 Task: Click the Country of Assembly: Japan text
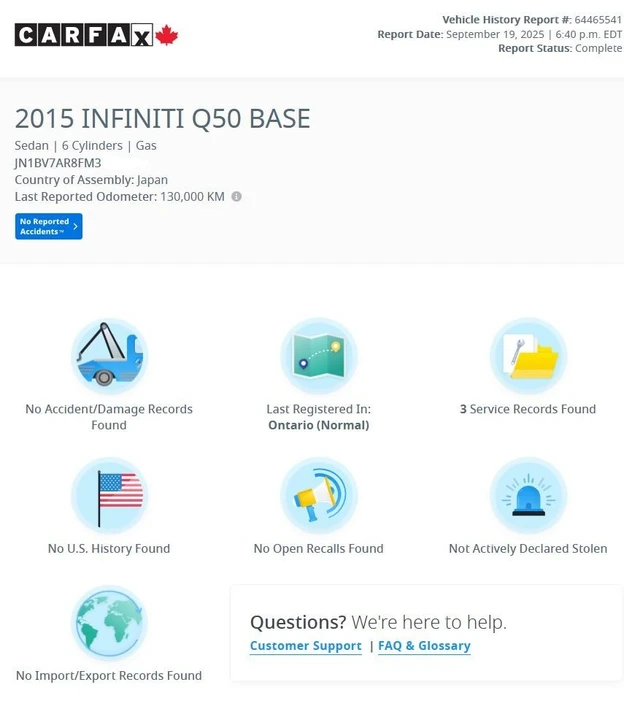[x=91, y=180]
